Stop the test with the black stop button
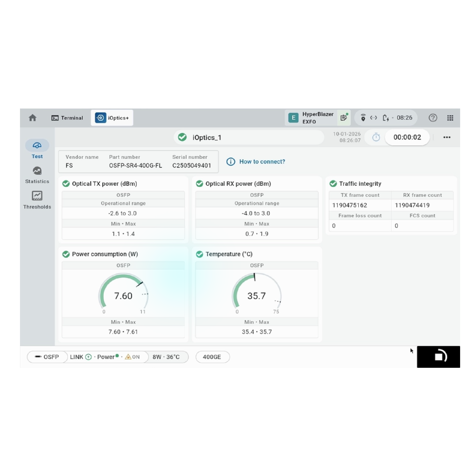 [438, 357]
